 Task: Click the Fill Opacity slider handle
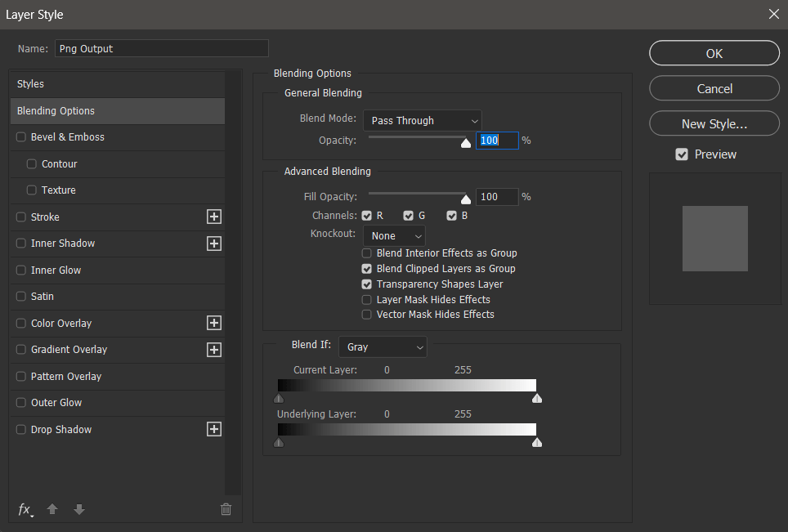(x=466, y=198)
